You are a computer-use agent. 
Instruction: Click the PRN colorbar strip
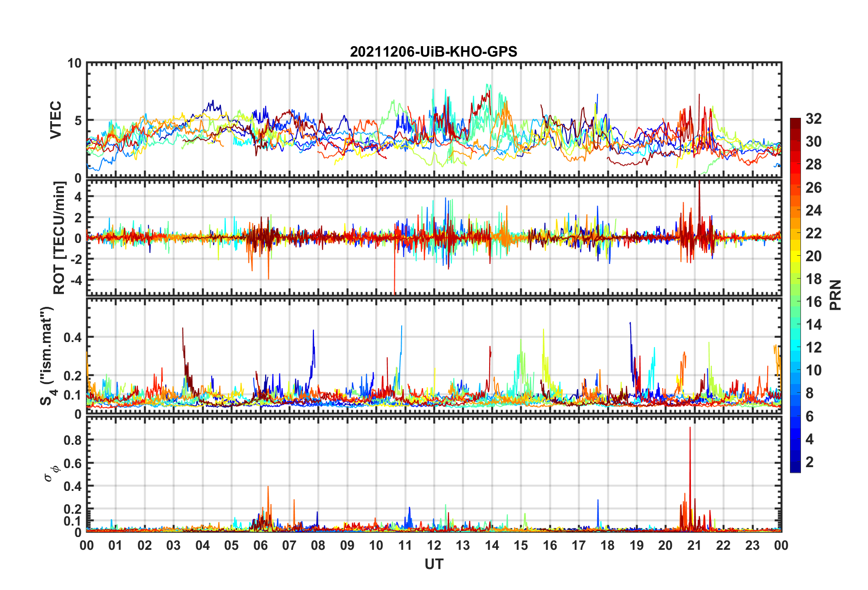pyautogui.click(x=795, y=295)
